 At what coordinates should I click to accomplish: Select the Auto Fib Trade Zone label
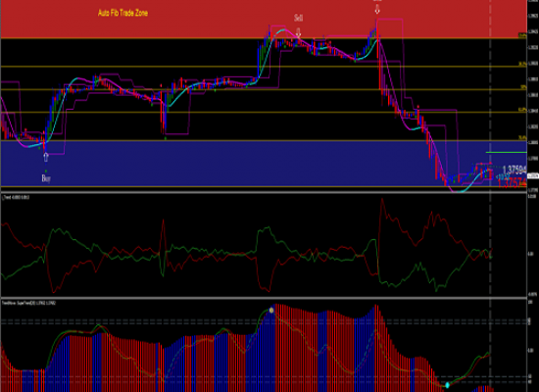tap(122, 13)
